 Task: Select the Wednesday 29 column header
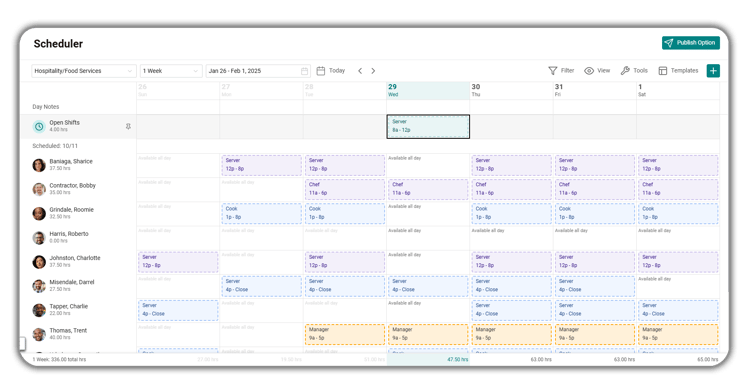428,90
